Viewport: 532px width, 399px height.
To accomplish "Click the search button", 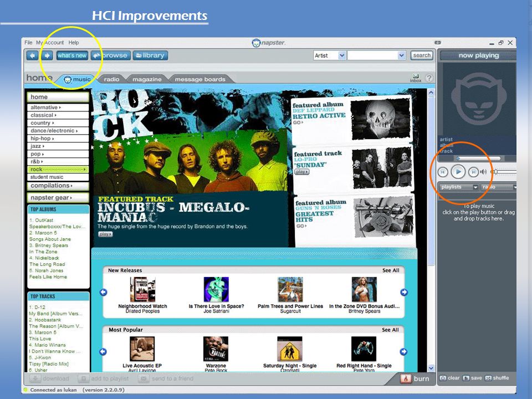I will tap(422, 55).
